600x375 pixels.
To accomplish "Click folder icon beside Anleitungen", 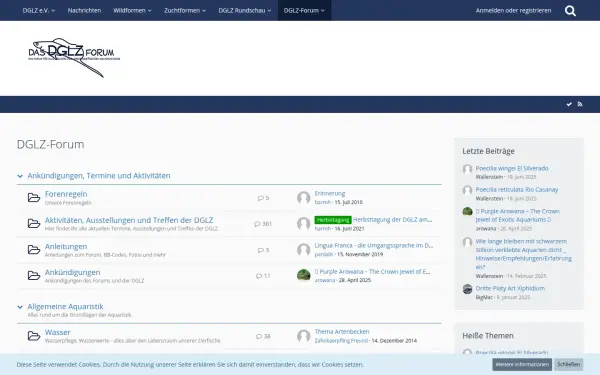I will [34, 250].
